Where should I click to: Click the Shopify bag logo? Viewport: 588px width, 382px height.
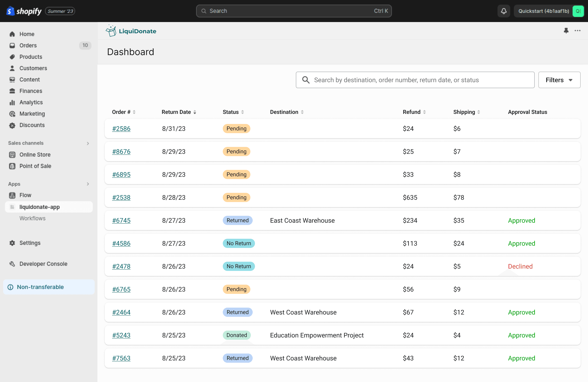coord(10,11)
